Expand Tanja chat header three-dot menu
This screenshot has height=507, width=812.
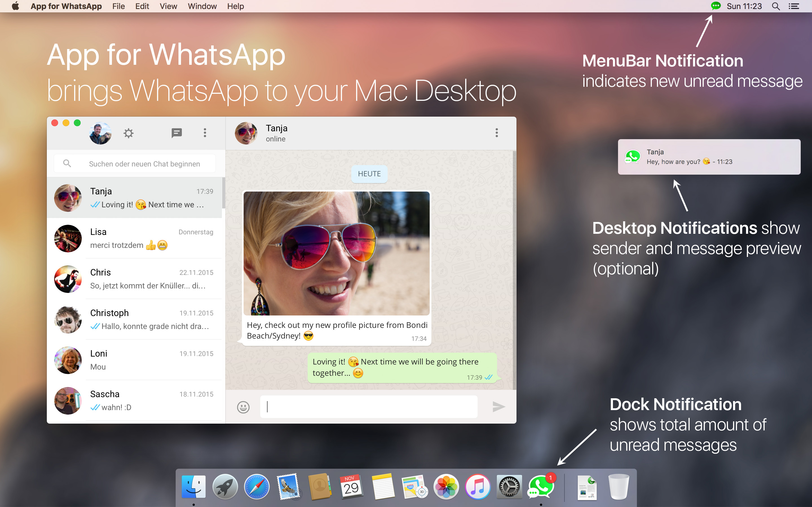(497, 133)
